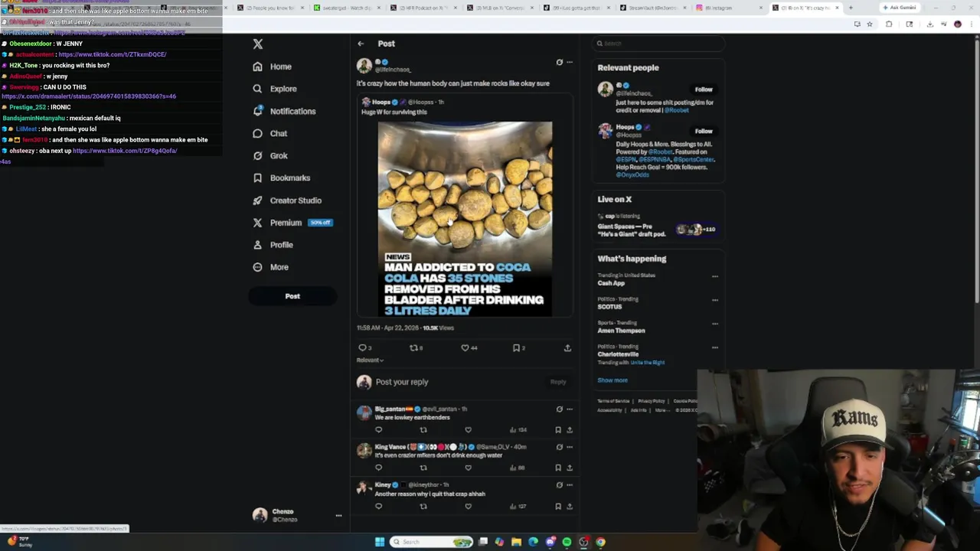
Task: Bookmark Big_santan's reply
Action: coord(558,430)
